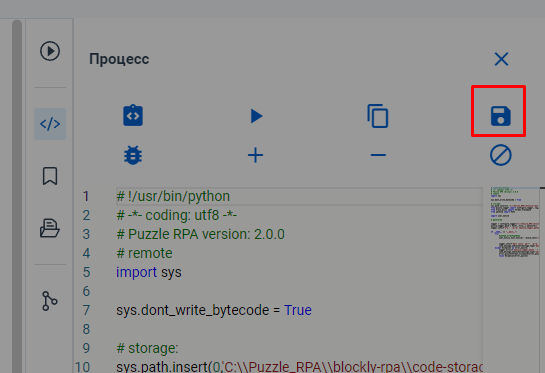Screen dimensions: 545x373
Task: Open the bookmark sidebar icon
Action: 50,176
